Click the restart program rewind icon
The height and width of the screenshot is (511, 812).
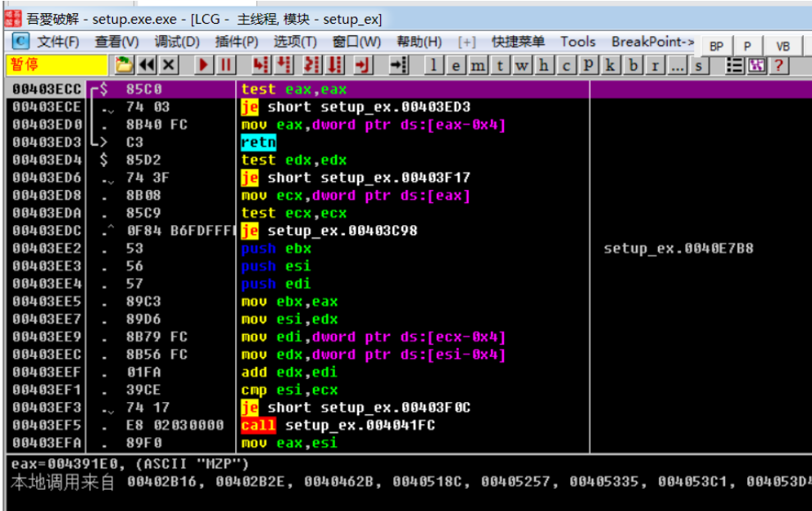[147, 66]
